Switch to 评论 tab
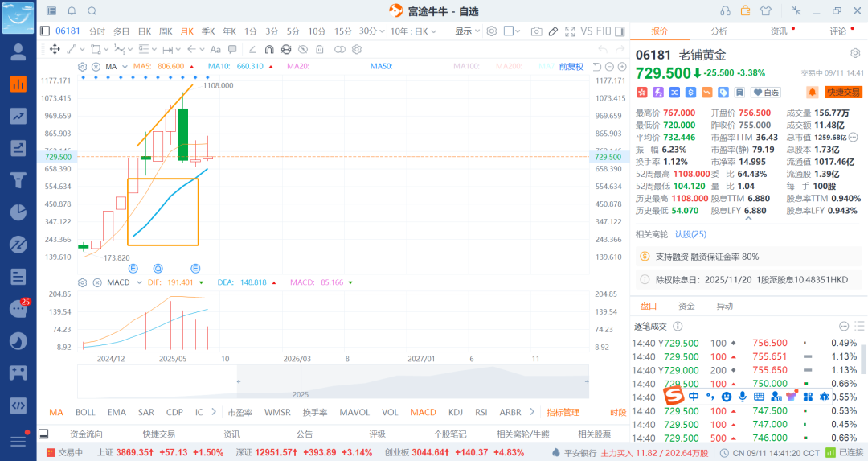 pyautogui.click(x=838, y=31)
